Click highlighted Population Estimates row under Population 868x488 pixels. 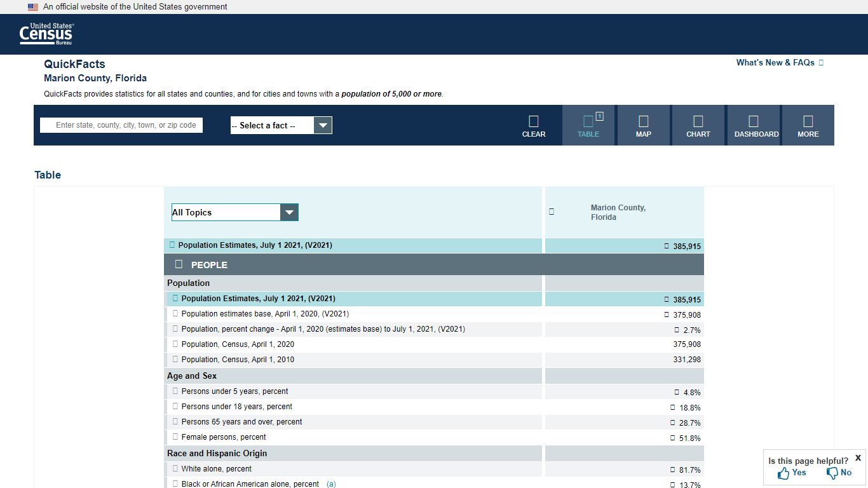click(x=434, y=299)
